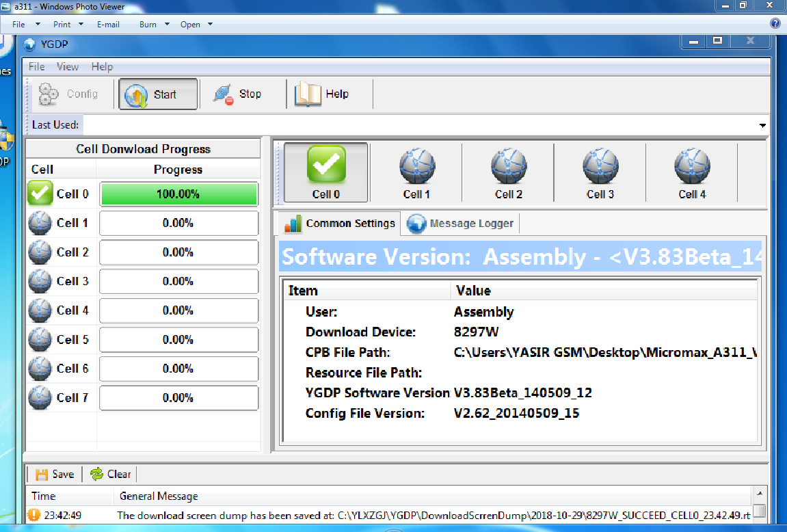Click the Cell 7 globe in the progress list
Image resolution: width=787 pixels, height=532 pixels.
point(40,397)
